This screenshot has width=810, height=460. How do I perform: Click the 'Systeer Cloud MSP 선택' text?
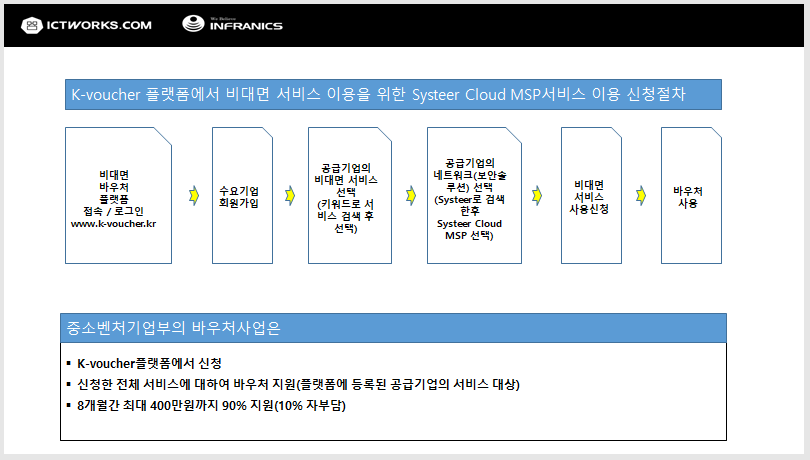click(x=470, y=229)
